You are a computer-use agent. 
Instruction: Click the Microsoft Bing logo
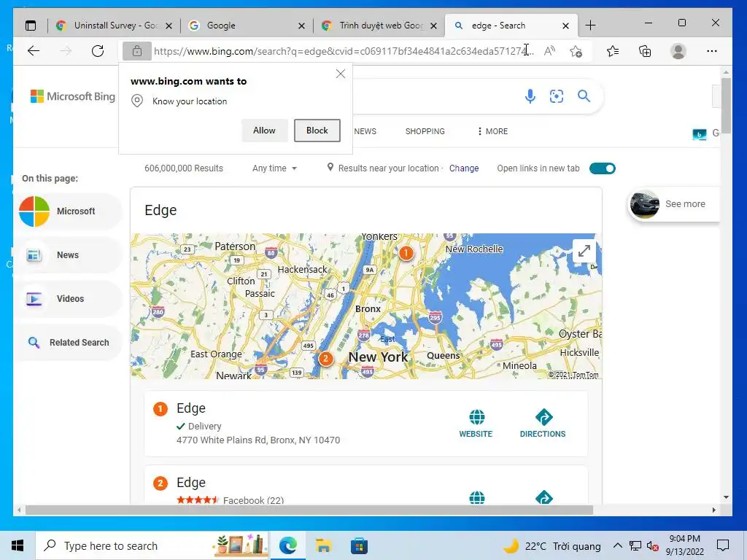72,96
